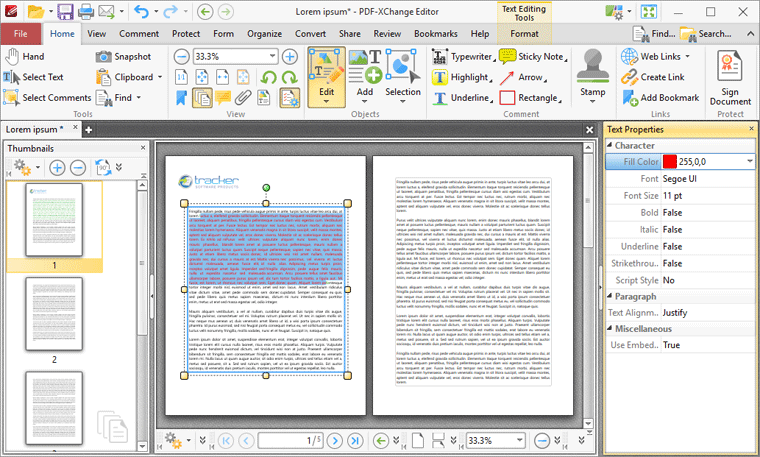Screen dimensions: 760x457
Task: Open Fill Color dropdown arrow
Action: click(x=749, y=161)
